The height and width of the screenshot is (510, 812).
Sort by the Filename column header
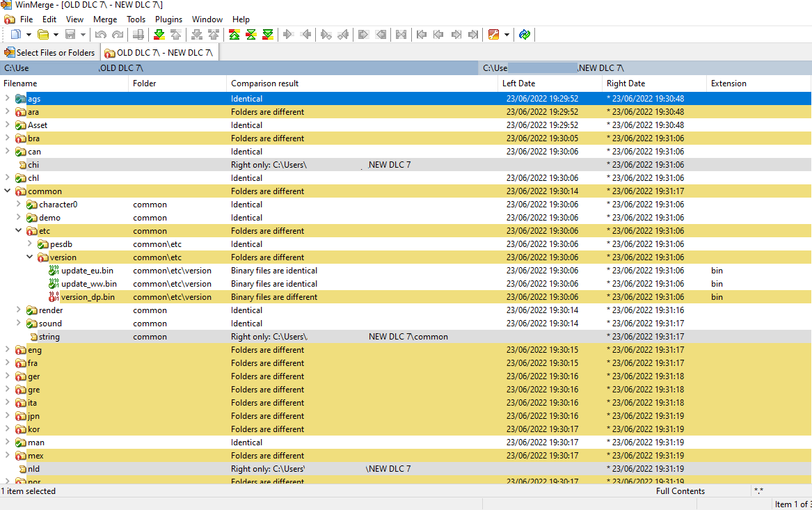[64, 83]
